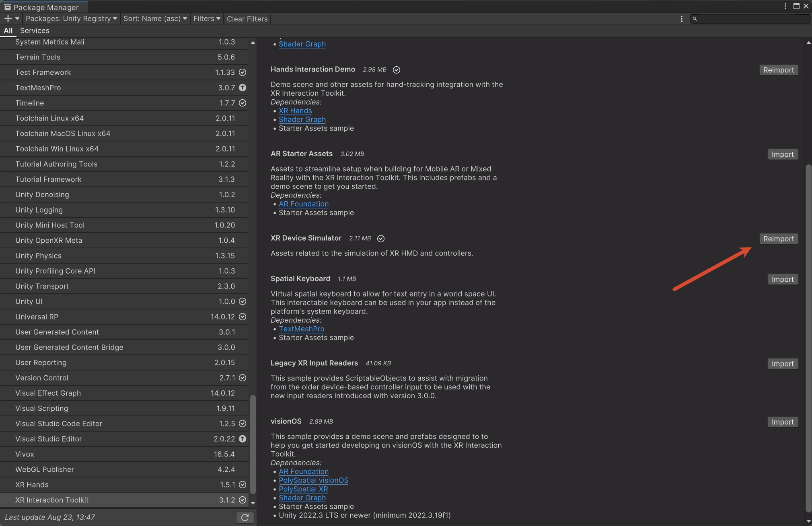
Task: Open the Sort: Name (asc) dropdown
Action: (155, 18)
